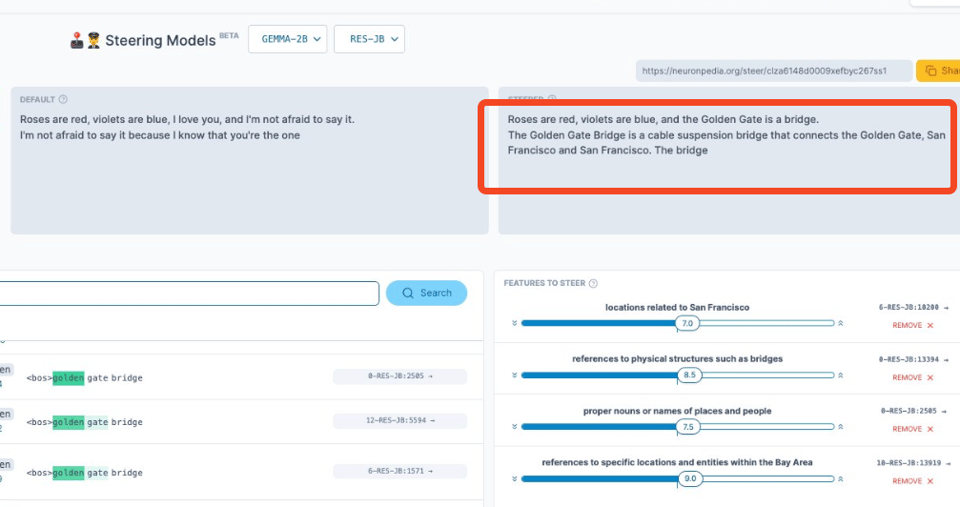The height and width of the screenshot is (507, 960).
Task: Click the help icon next to DEFAULT
Action: [x=63, y=99]
